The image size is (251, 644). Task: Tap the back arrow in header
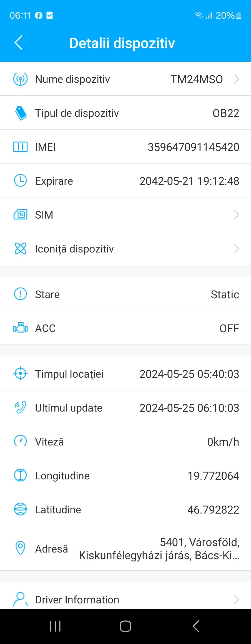pos(19,43)
